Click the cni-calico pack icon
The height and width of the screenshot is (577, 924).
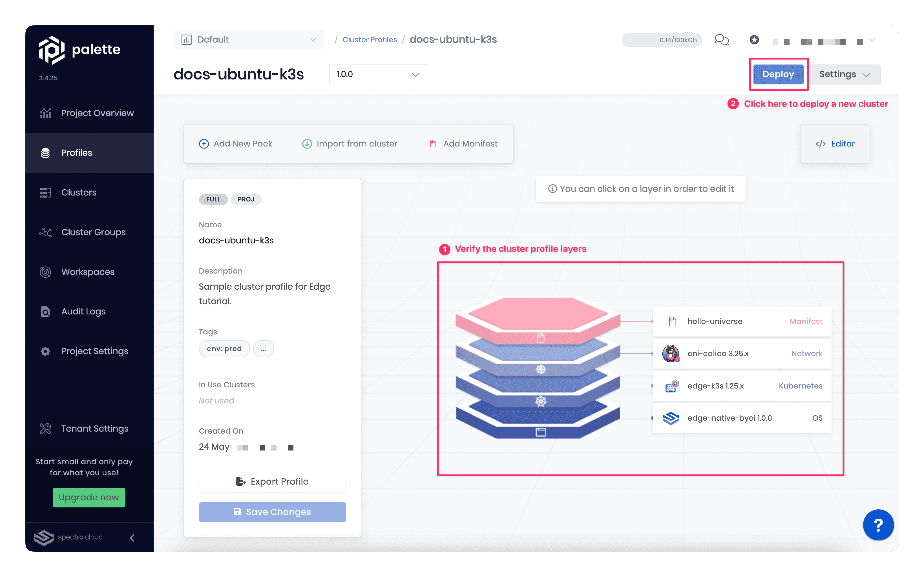click(x=671, y=353)
